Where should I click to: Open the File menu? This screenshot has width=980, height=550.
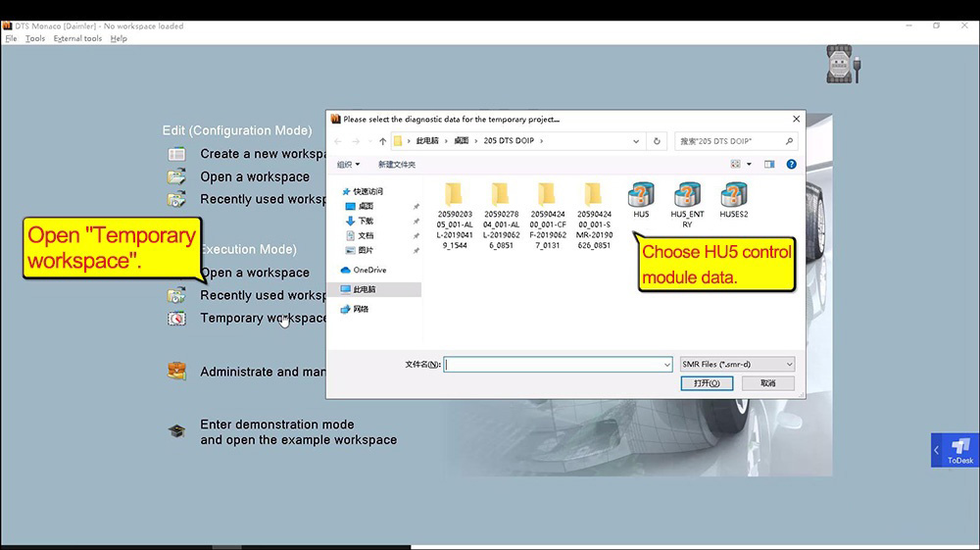(x=11, y=38)
